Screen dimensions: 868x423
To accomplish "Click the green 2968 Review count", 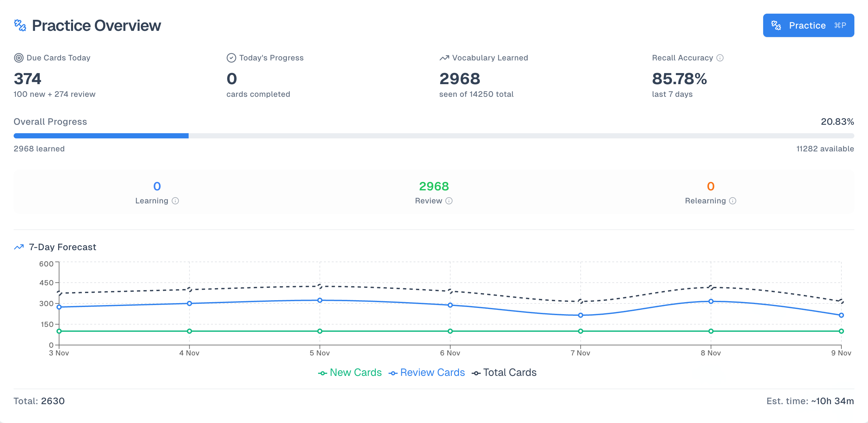I will click(434, 186).
